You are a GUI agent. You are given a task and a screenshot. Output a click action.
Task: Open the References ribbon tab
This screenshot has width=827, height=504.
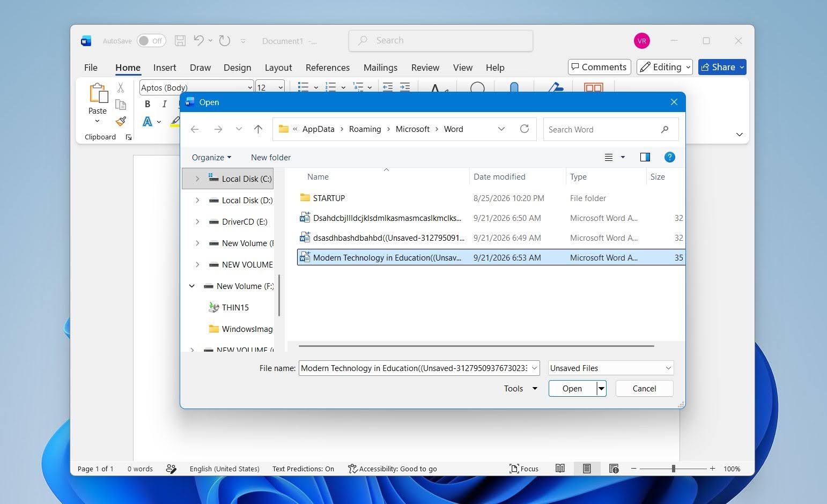click(x=328, y=68)
